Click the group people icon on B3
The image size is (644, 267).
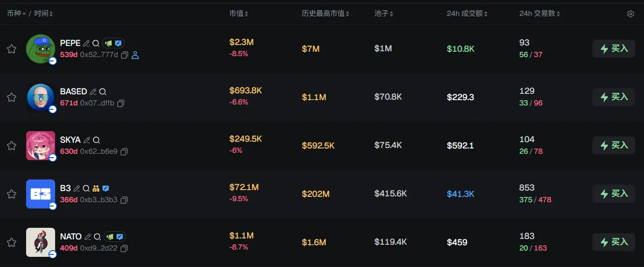(96, 188)
